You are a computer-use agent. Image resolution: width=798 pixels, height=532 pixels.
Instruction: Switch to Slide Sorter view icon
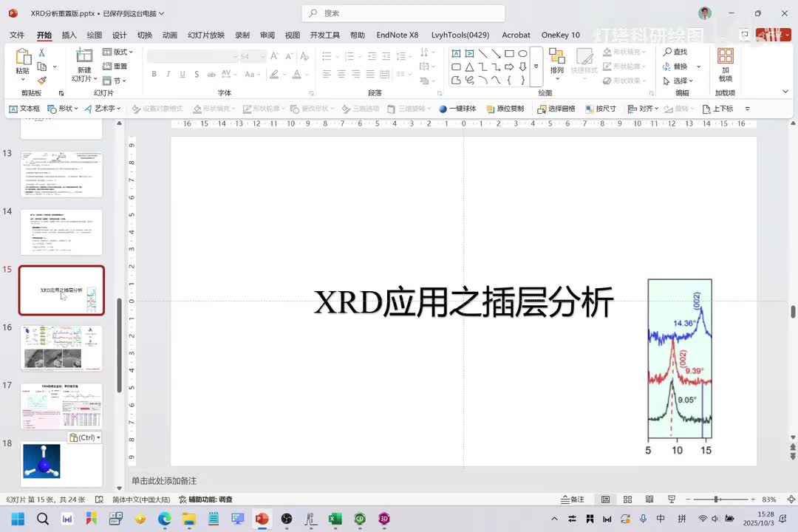pos(627,499)
